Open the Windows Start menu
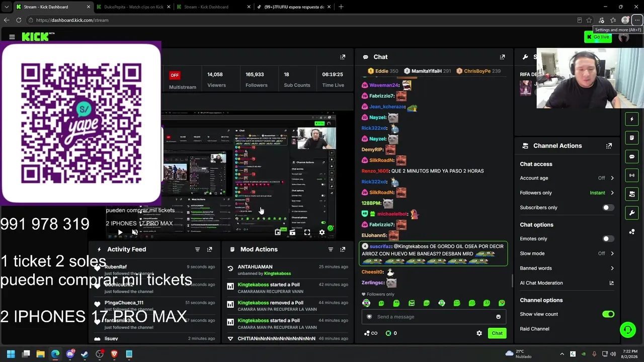 click(11, 354)
